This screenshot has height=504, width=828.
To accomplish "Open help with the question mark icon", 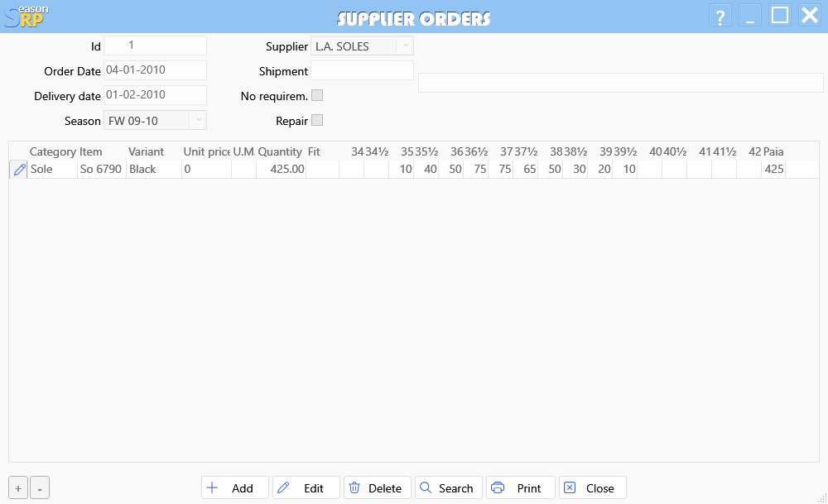I will pyautogui.click(x=720, y=16).
